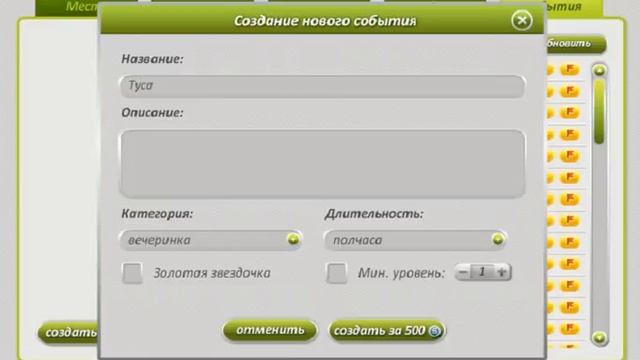Click the event name field containing Туса
Viewport: 640px width, 360px height.
click(322, 86)
